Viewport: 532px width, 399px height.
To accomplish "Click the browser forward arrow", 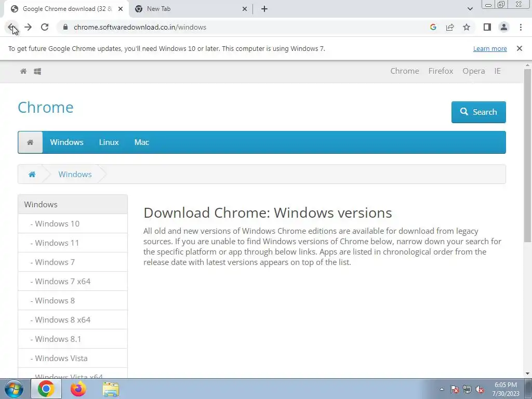I will point(28,27).
